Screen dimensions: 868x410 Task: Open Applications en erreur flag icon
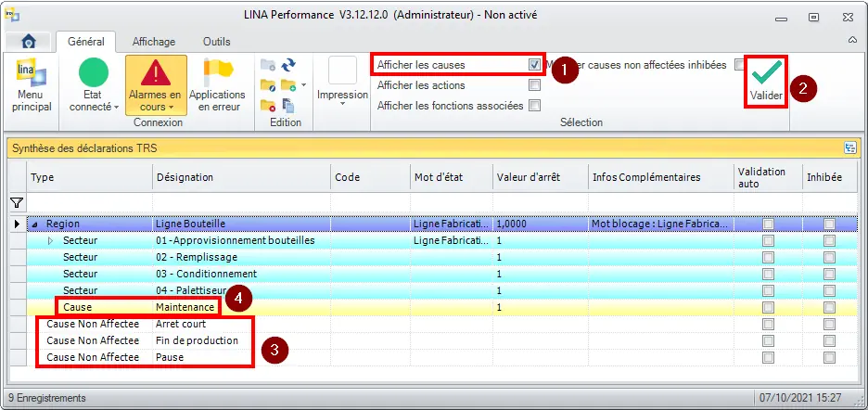tap(217, 73)
